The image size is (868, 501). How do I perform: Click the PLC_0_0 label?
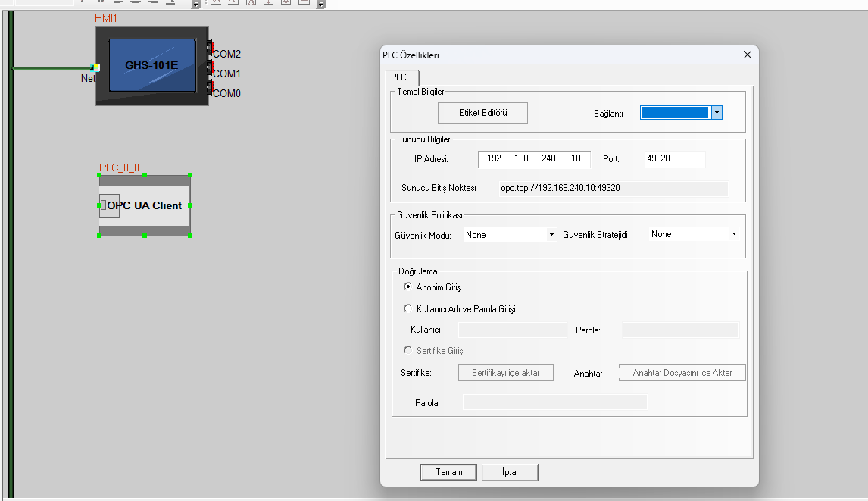tap(119, 168)
